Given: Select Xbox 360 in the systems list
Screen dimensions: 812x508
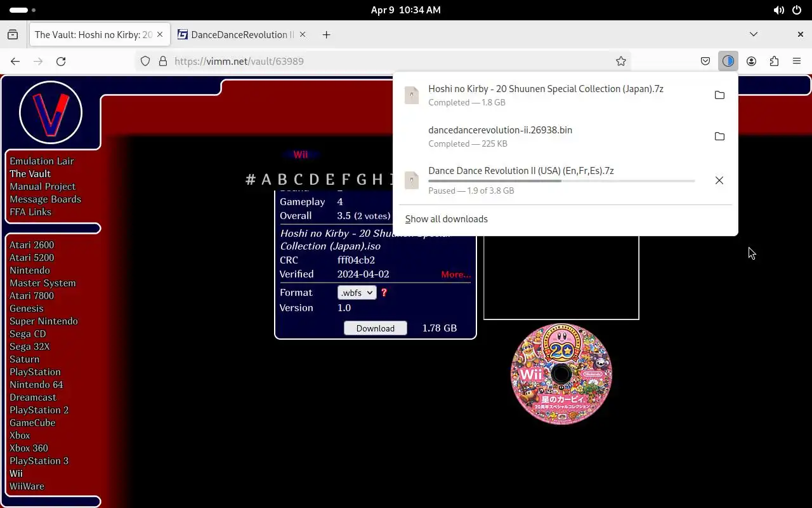Looking at the screenshot, I should click(29, 448).
